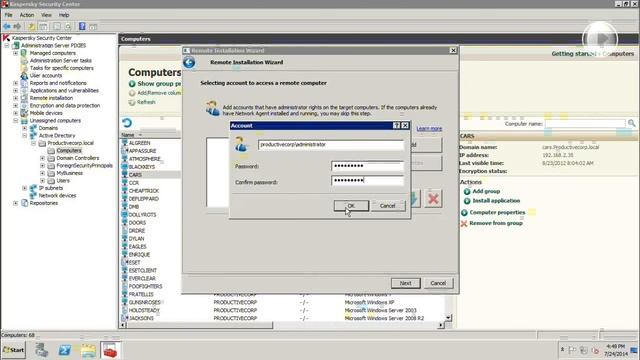Focus the Password field
This screenshot has width=640, height=360.
tap(367, 166)
